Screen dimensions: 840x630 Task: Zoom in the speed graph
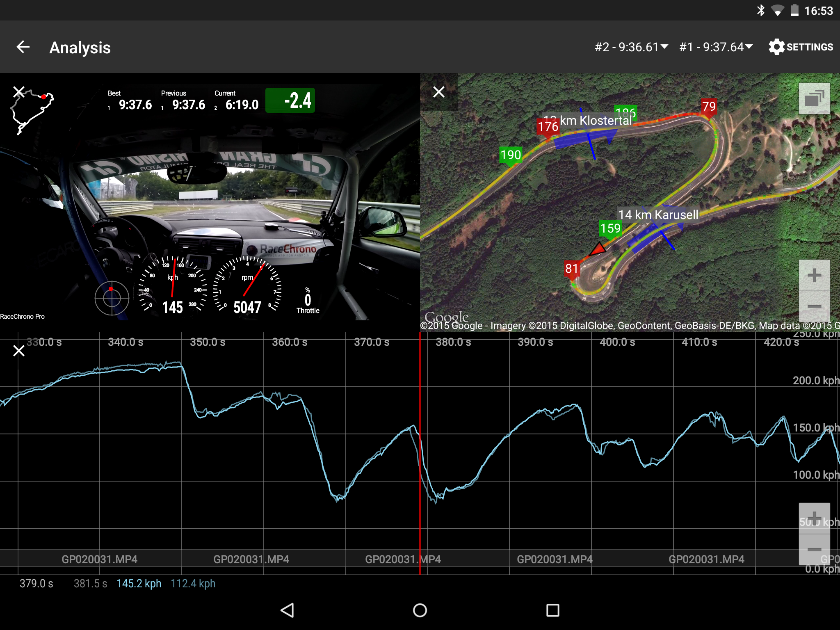coord(814,518)
